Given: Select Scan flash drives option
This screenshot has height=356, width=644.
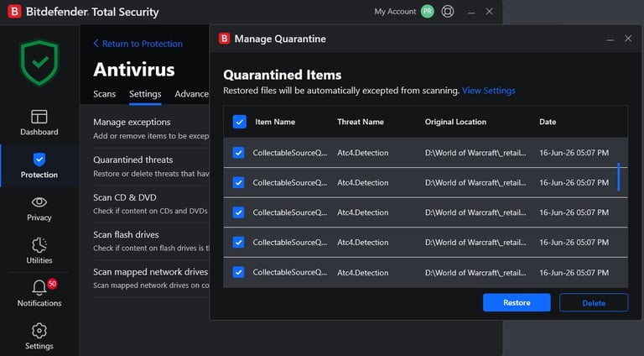Looking at the screenshot, I should (151, 241).
